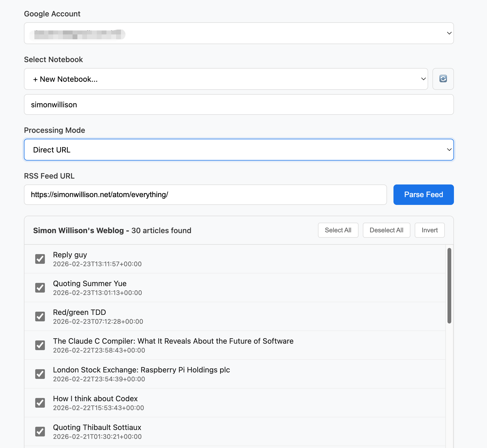Click 'Quoting Summer Yue' title text

[x=90, y=283]
